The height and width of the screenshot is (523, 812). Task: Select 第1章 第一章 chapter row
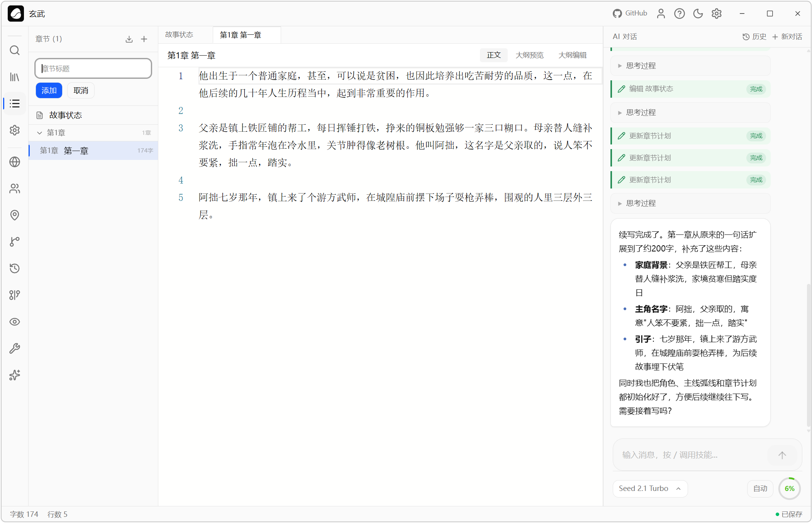pyautogui.click(x=93, y=150)
